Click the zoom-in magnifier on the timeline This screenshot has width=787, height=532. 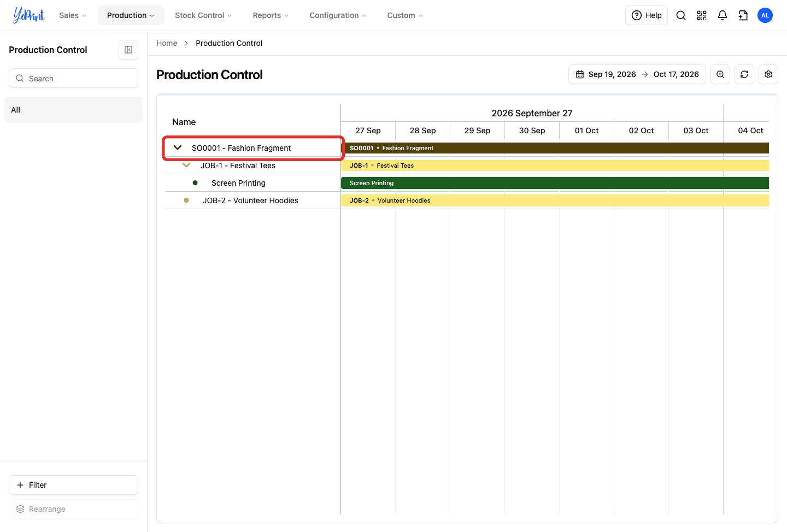[x=720, y=74]
